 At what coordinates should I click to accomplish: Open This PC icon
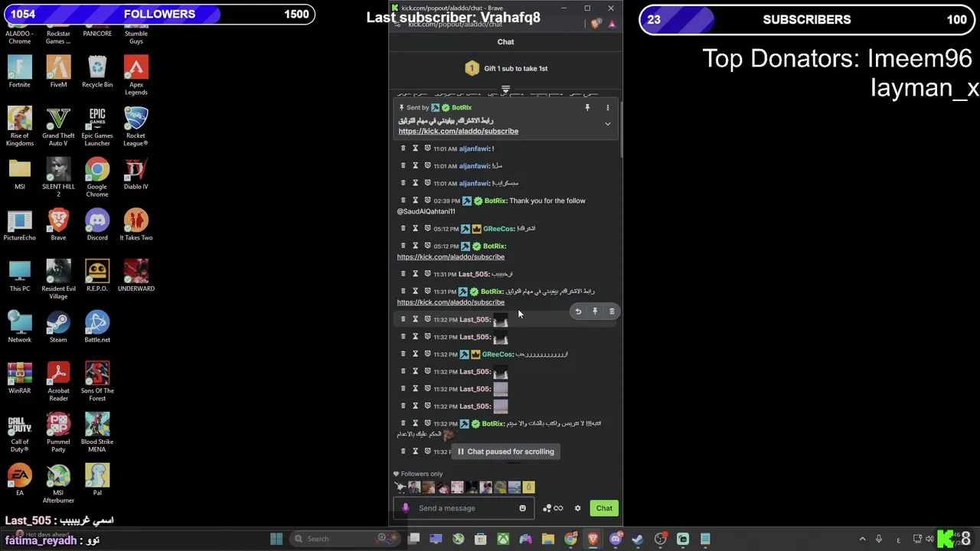click(20, 275)
